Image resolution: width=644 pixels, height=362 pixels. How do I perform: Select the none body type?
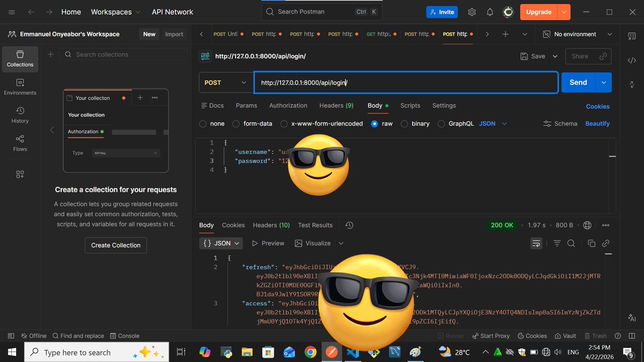[203, 124]
